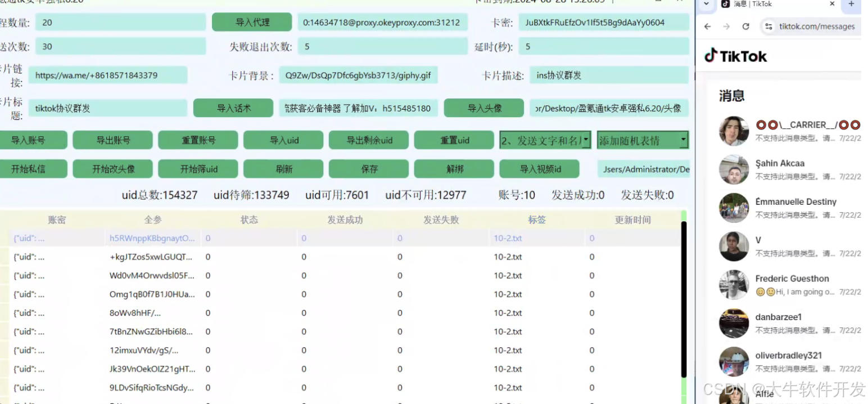Image resolution: width=868 pixels, height=404 pixels.
Task: Click the browser back arrow
Action: pyautogui.click(x=708, y=26)
